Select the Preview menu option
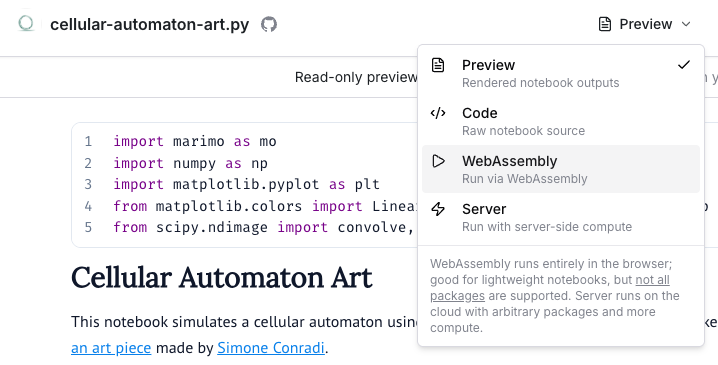This screenshot has height=365, width=718. click(x=560, y=73)
